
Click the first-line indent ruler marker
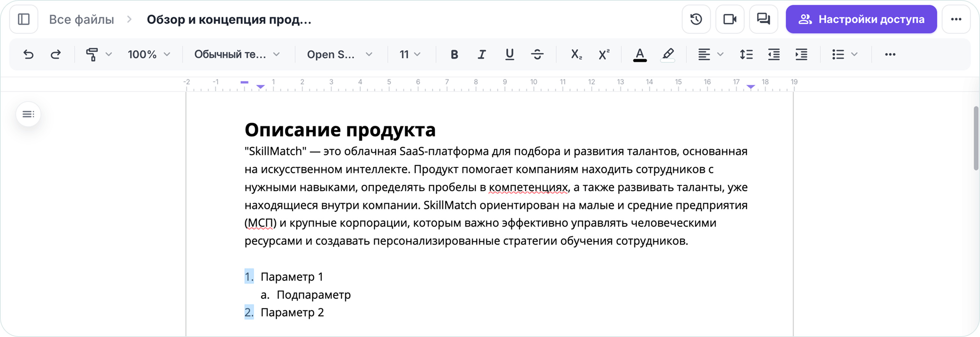(245, 82)
